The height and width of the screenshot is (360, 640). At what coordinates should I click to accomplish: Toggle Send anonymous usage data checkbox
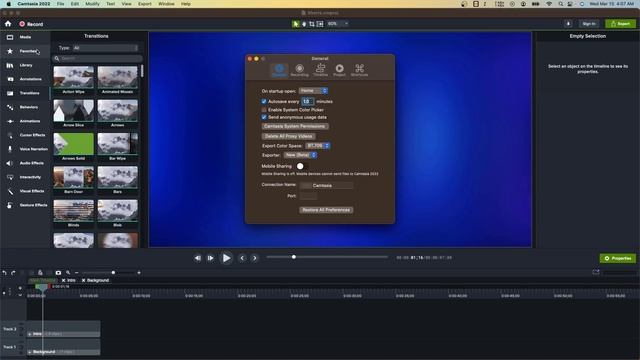(264, 117)
